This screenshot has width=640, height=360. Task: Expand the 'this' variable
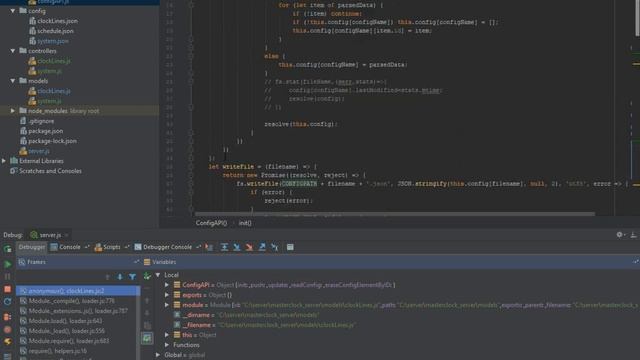[167, 335]
